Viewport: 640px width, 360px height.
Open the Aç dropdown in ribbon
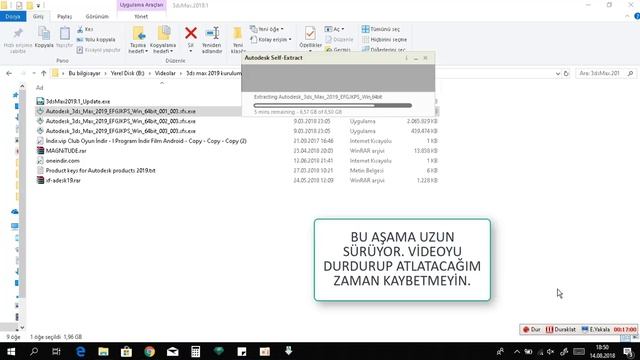[334, 29]
